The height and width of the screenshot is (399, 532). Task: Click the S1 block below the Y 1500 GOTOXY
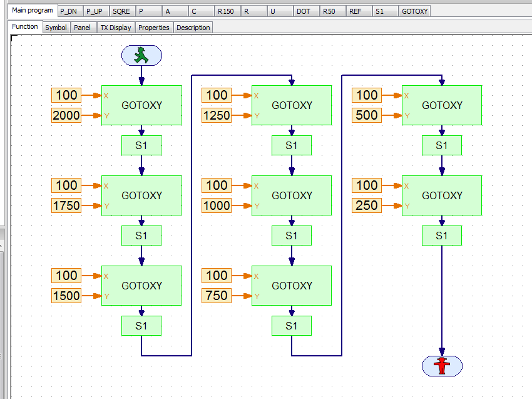click(x=141, y=326)
